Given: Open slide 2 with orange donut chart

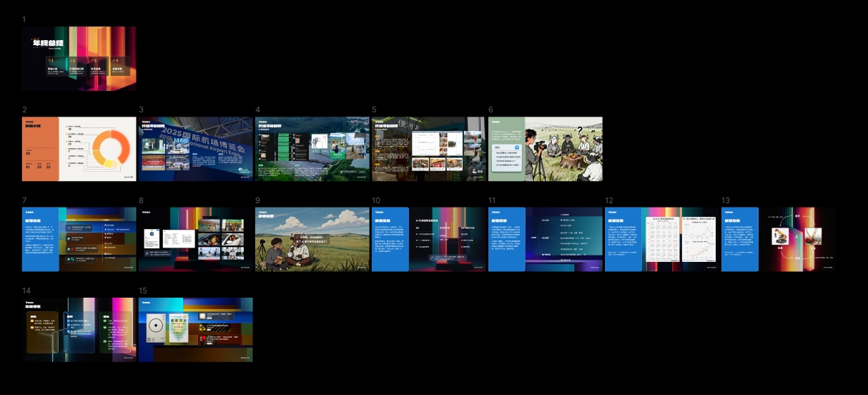Looking at the screenshot, I should coord(79,149).
